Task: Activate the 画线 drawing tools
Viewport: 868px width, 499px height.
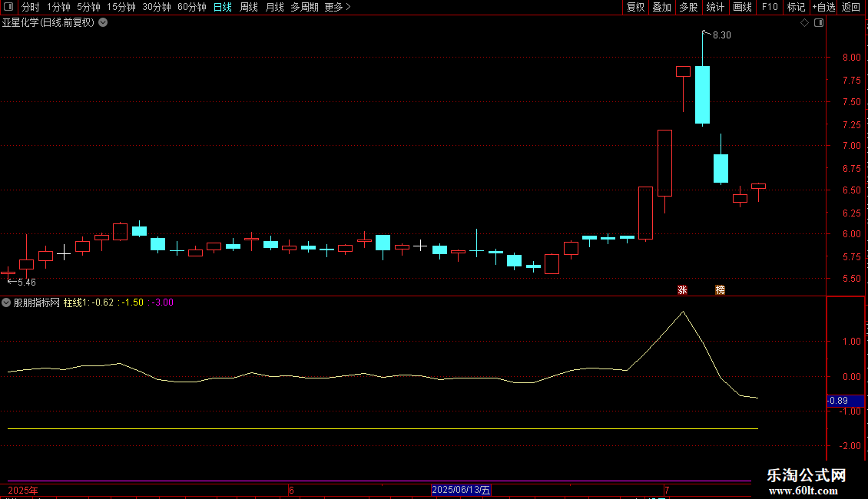Action: pyautogui.click(x=742, y=7)
